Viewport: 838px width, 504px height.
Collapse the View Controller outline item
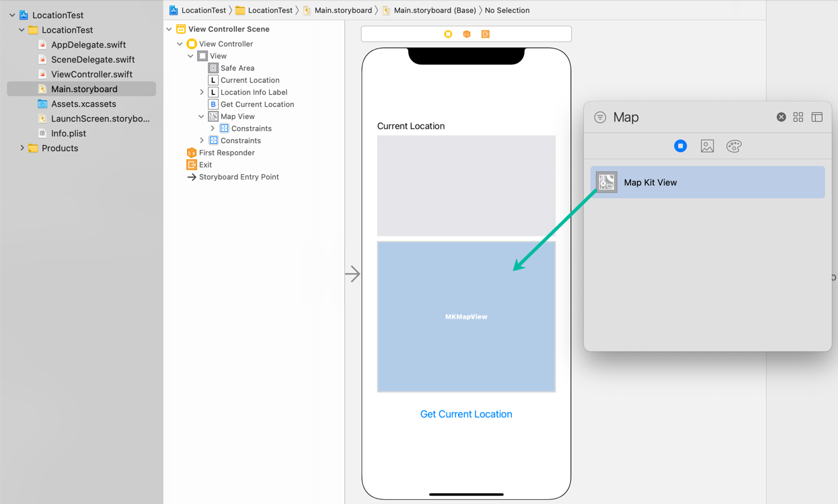coord(180,44)
